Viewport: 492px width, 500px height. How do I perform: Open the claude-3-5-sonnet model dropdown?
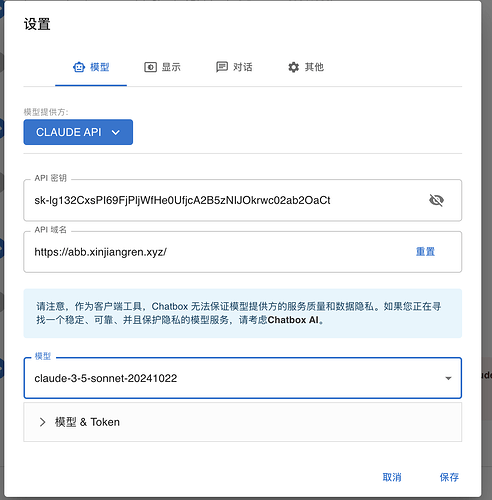(243, 378)
